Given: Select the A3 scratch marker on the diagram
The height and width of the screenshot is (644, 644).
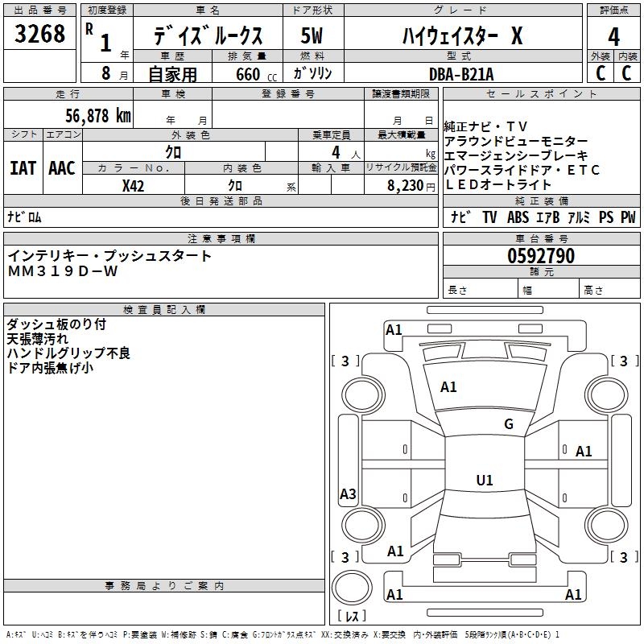Looking at the screenshot, I should (348, 494).
